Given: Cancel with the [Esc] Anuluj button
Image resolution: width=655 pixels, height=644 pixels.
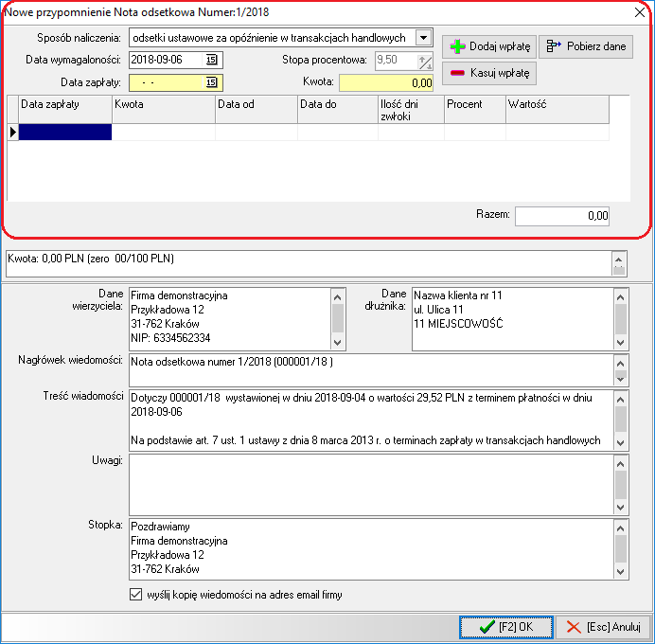Looking at the screenshot, I should pos(603,627).
